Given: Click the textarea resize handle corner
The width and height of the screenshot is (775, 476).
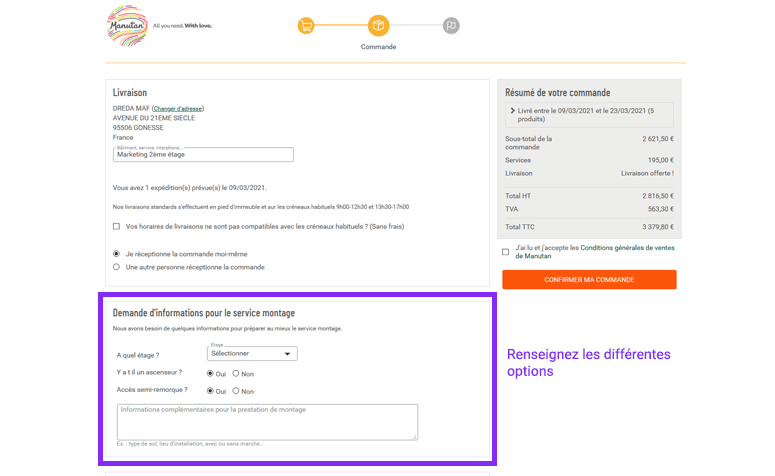Looking at the screenshot, I should (414, 436).
